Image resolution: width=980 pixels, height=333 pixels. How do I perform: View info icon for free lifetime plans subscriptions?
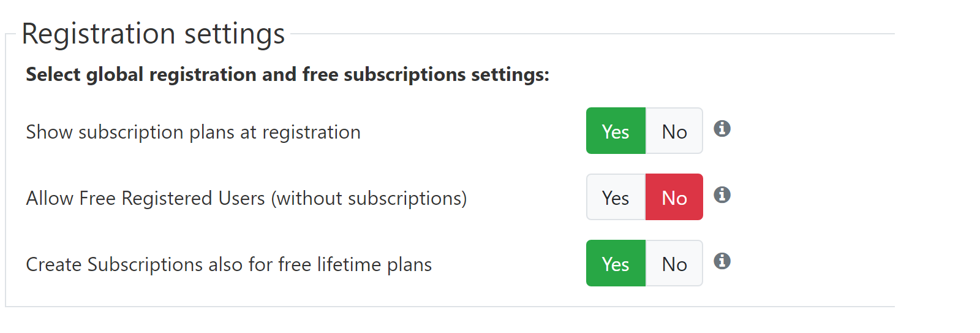[722, 261]
